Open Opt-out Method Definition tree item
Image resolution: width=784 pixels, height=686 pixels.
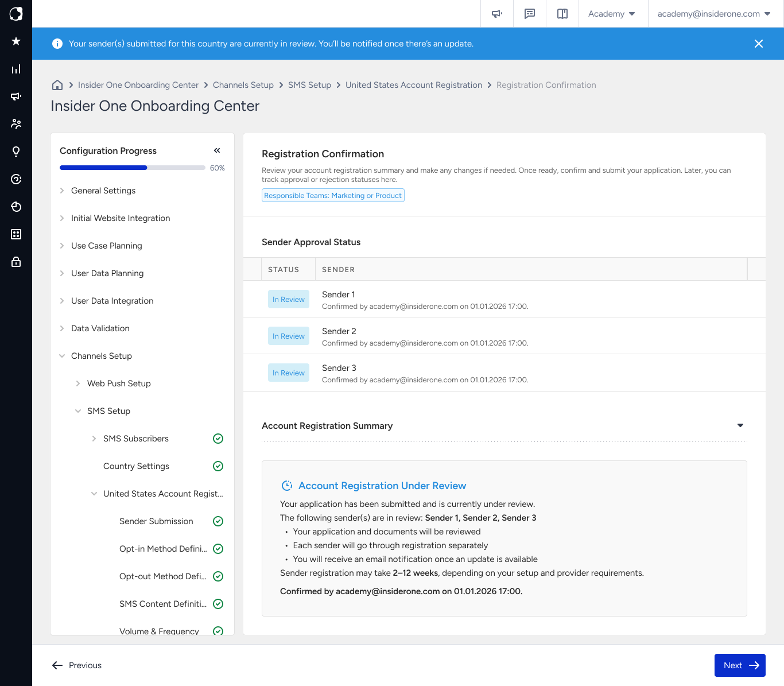pos(163,576)
